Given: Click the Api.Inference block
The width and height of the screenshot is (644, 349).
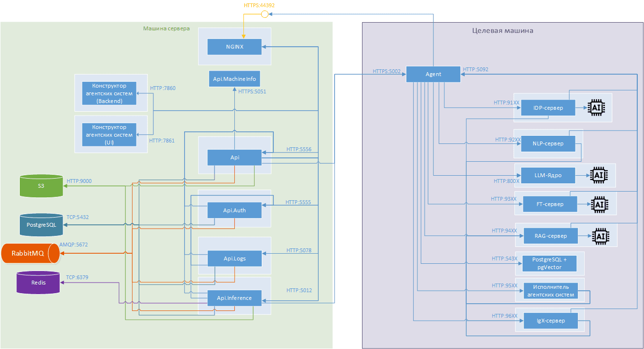Looking at the screenshot, I should click(234, 298).
